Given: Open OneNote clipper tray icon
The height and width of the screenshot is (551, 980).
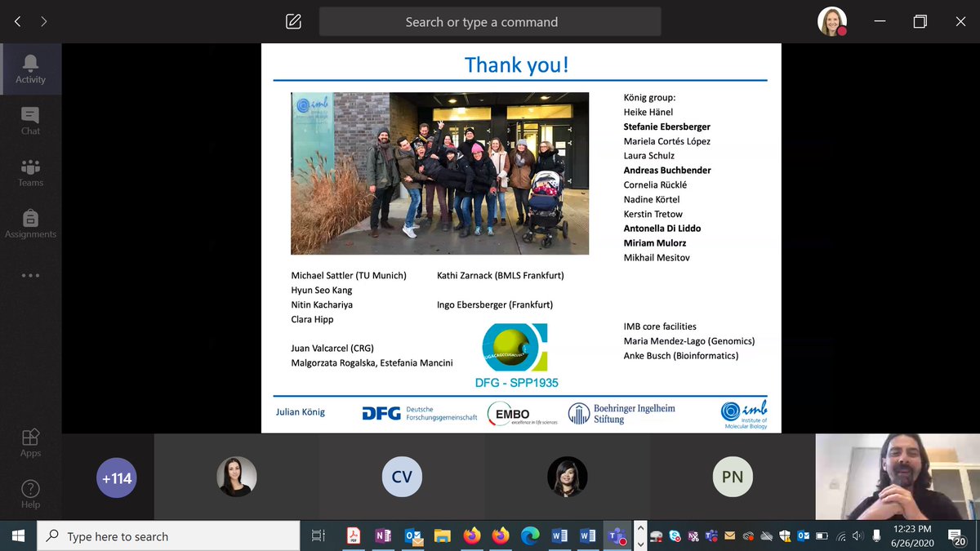Looking at the screenshot, I should point(693,536).
